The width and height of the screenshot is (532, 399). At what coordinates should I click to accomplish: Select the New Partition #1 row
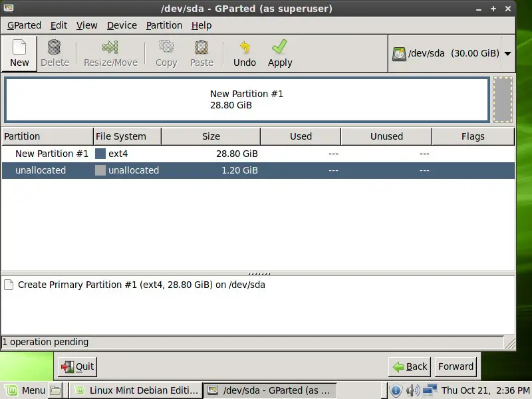tap(258, 154)
